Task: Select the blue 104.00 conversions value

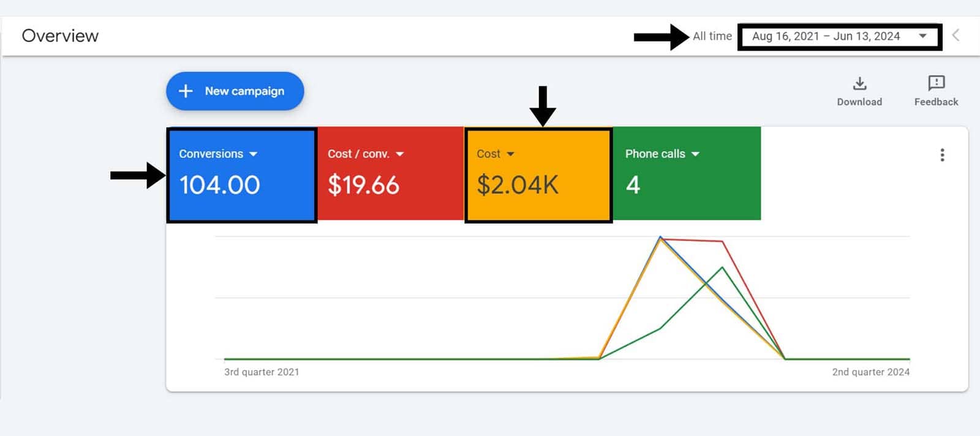Action: tap(220, 185)
